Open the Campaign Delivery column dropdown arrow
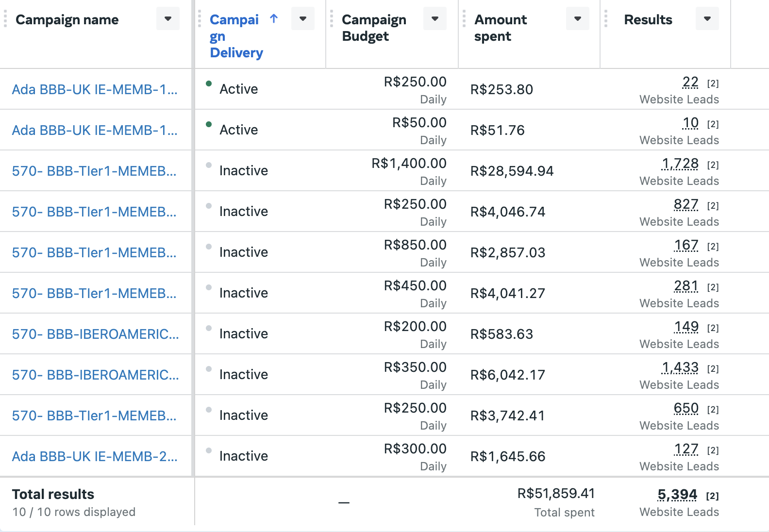This screenshot has width=769, height=532. [x=302, y=19]
